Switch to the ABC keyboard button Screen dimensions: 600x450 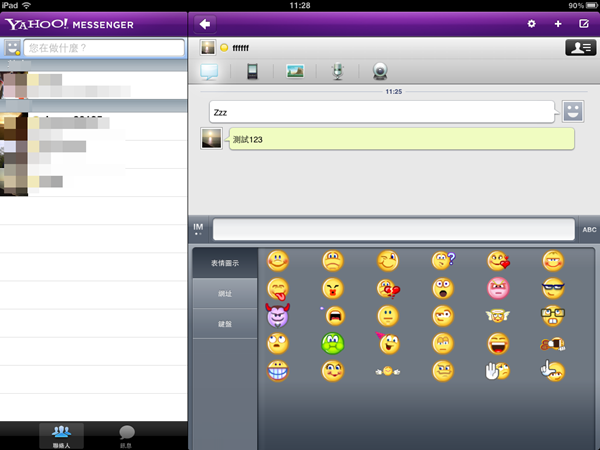coord(589,230)
